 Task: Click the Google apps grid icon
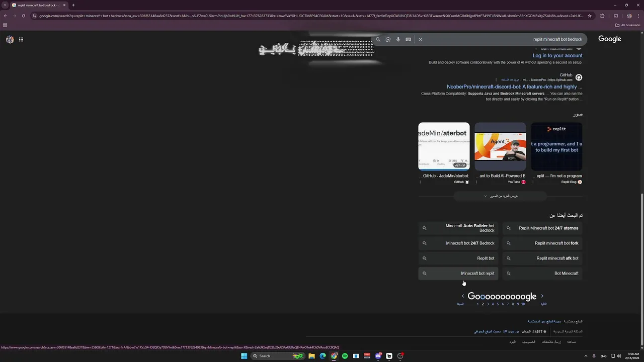21,39
